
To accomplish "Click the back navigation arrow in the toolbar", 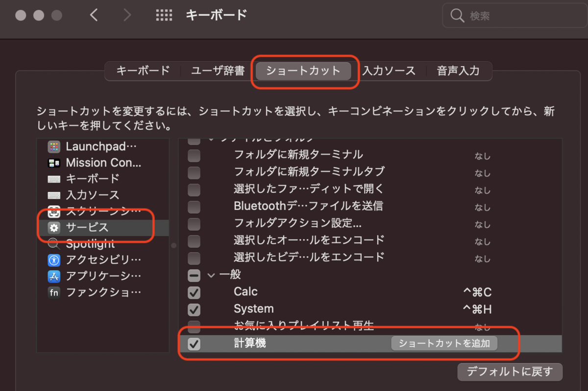I will [x=94, y=15].
